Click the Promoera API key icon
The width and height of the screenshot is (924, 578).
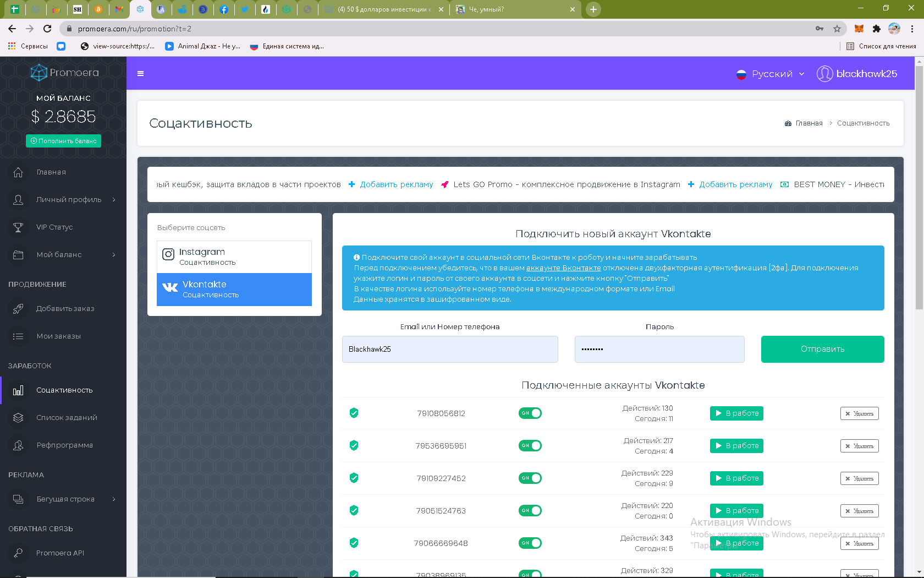pyautogui.click(x=18, y=553)
